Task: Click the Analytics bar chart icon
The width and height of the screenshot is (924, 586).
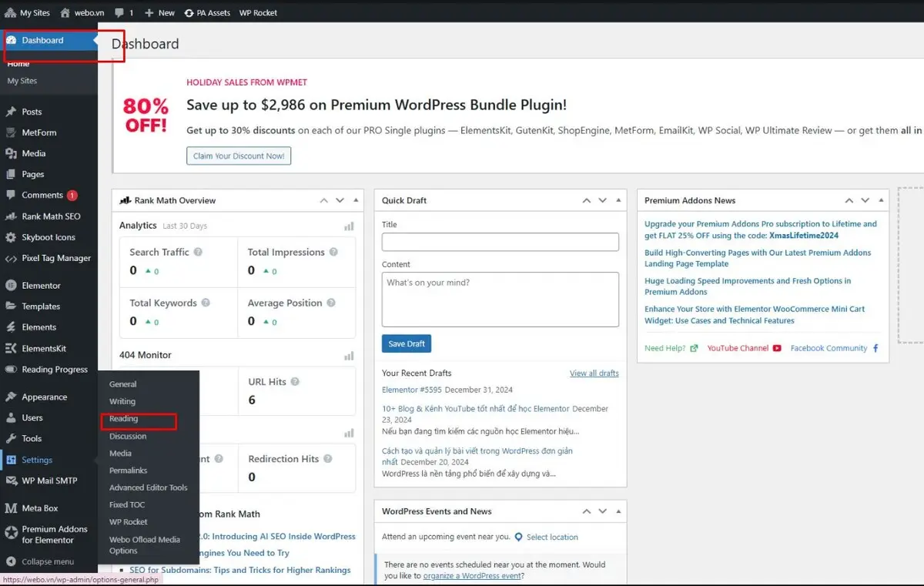Action: 349,226
